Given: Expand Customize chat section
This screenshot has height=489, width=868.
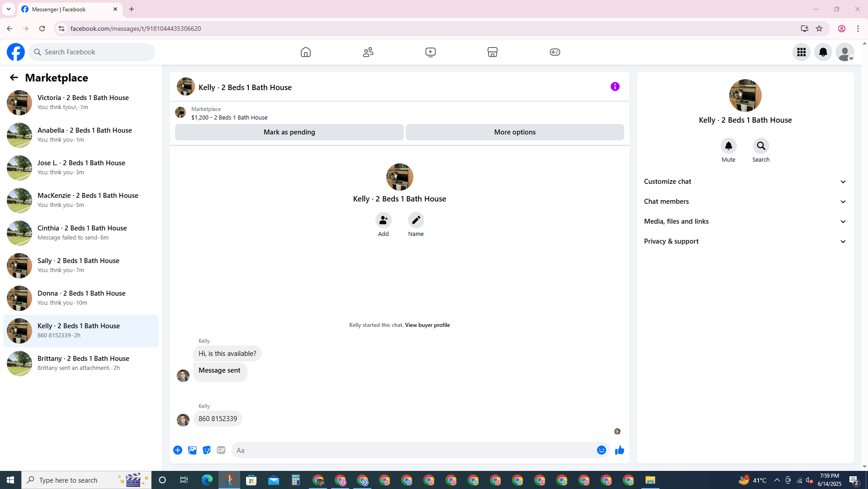Looking at the screenshot, I should [745, 182].
